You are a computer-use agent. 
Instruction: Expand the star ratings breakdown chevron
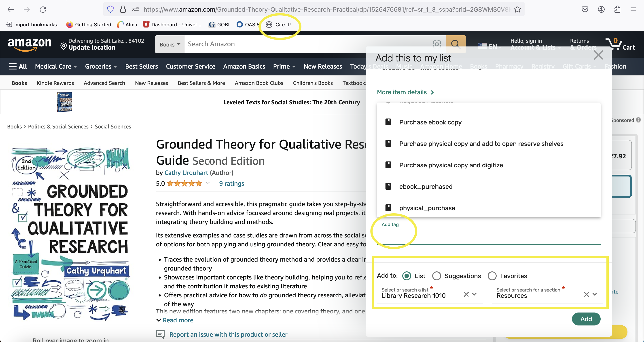208,183
